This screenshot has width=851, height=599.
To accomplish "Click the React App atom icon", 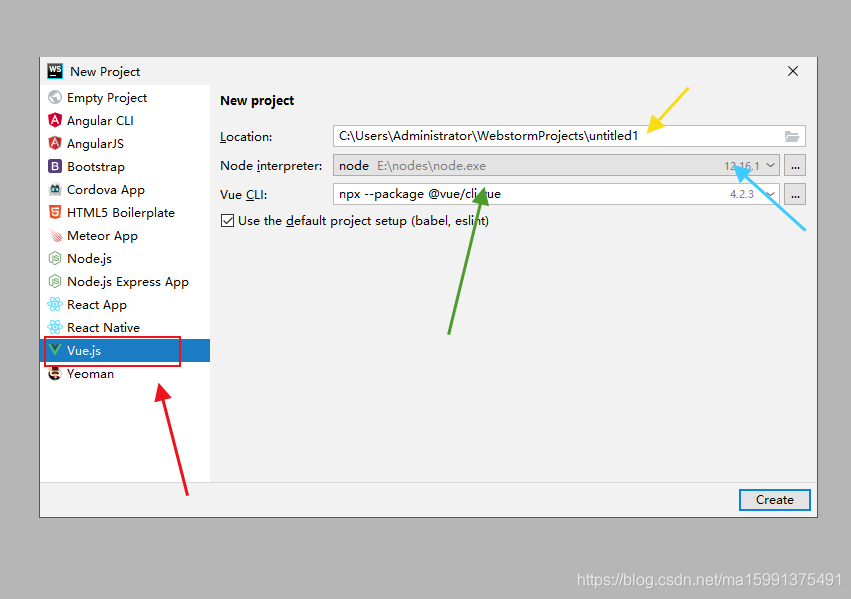I will [55, 304].
